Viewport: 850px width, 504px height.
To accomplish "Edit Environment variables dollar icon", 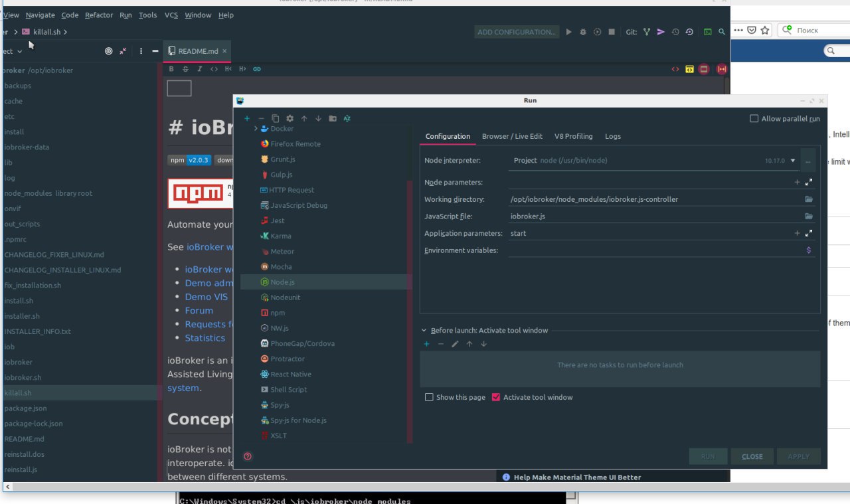I will 808,250.
